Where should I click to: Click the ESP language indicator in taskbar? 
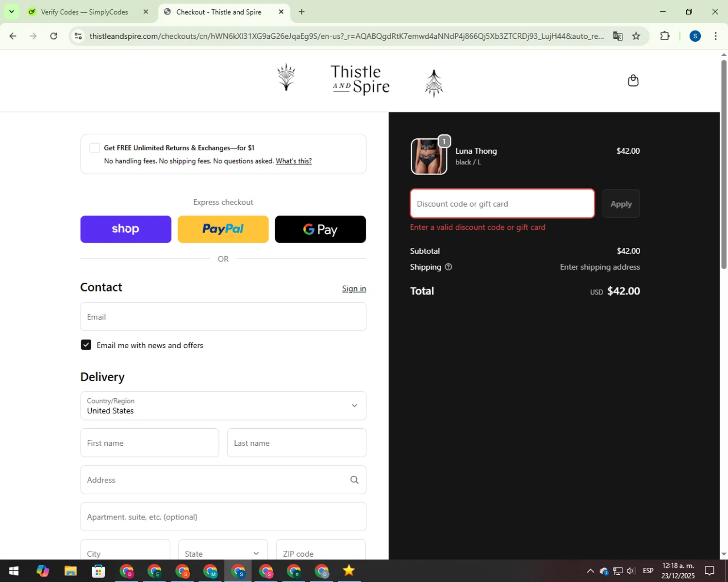click(x=648, y=571)
